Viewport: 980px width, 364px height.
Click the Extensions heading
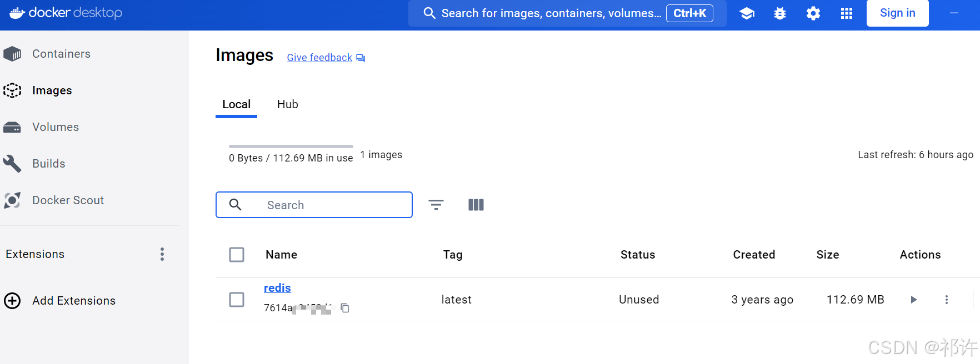pos(35,254)
